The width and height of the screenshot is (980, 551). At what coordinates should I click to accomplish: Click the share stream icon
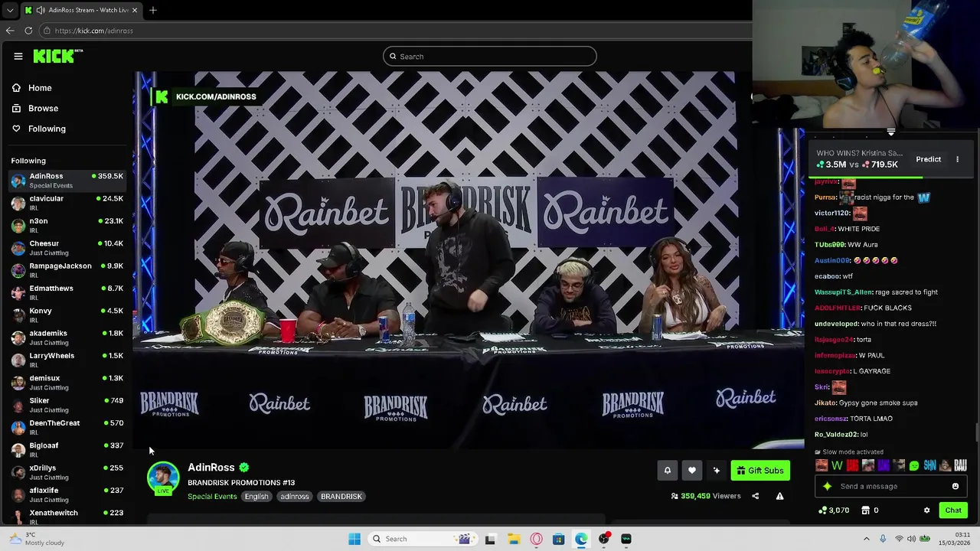tap(755, 496)
